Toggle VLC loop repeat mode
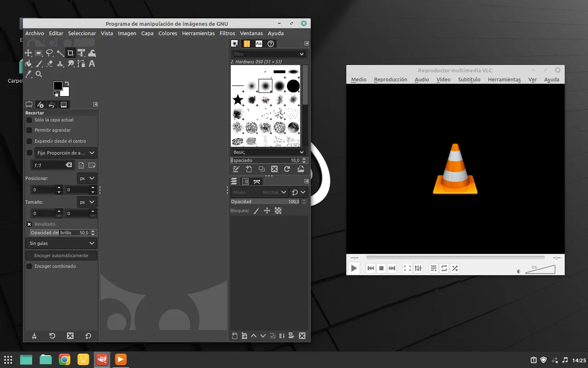This screenshot has height=368, width=588. 444,268
